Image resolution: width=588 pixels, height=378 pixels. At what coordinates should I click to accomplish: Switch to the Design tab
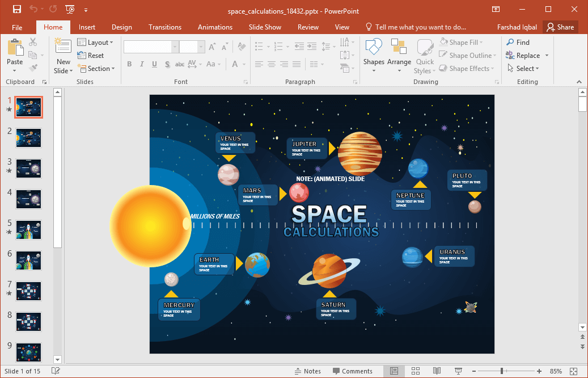[122, 27]
